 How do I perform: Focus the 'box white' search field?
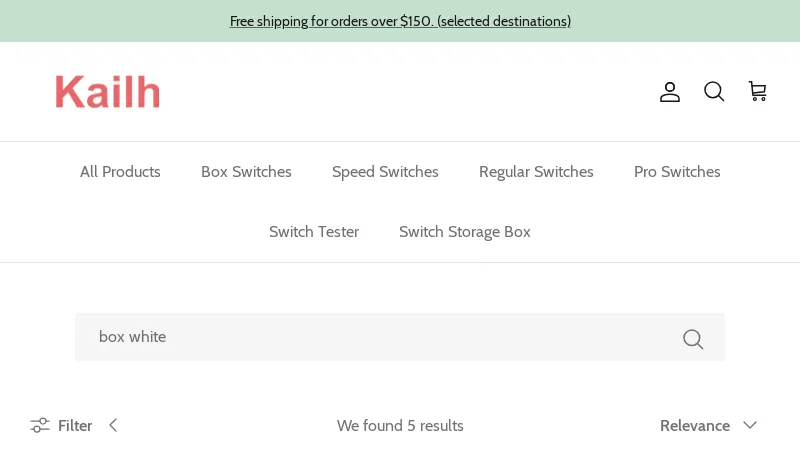coord(380,337)
